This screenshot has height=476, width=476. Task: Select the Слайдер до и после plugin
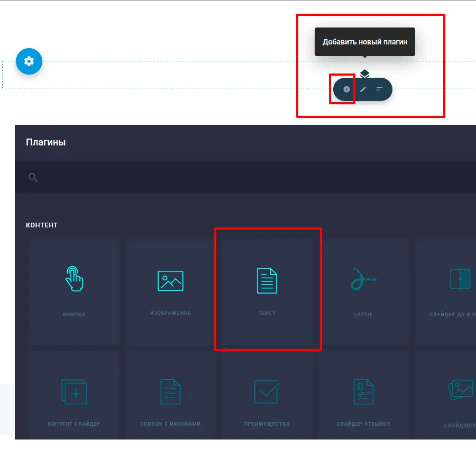(447, 292)
